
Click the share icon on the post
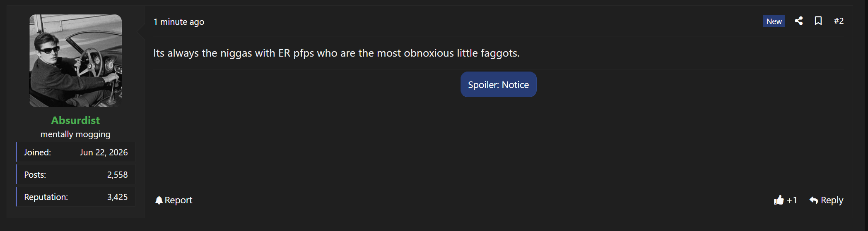point(799,21)
